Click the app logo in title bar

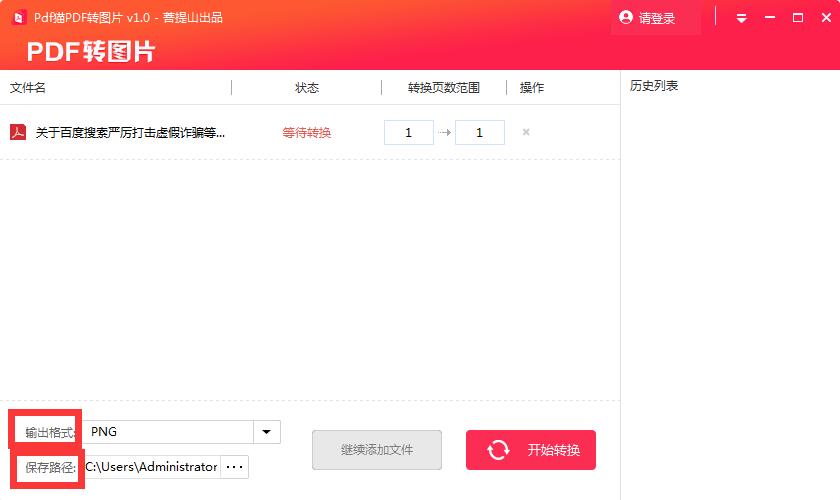(x=18, y=18)
